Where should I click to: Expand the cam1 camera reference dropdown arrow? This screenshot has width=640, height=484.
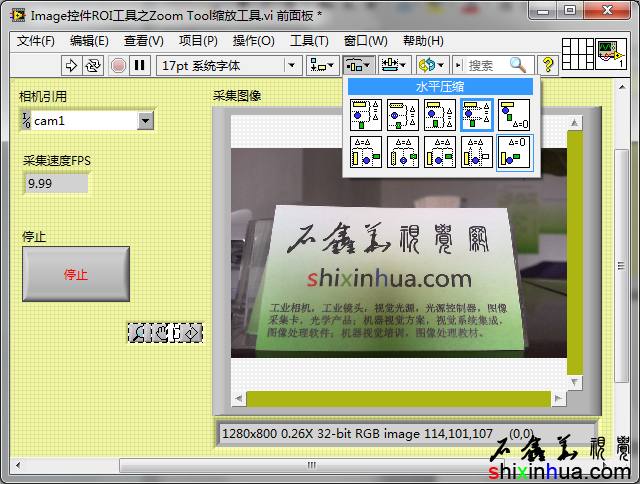[145, 121]
